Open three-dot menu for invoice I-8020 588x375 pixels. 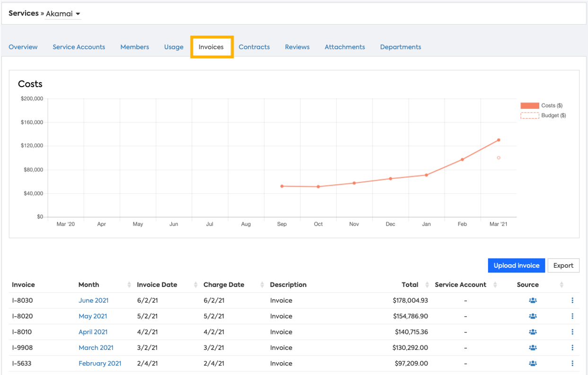coord(572,316)
